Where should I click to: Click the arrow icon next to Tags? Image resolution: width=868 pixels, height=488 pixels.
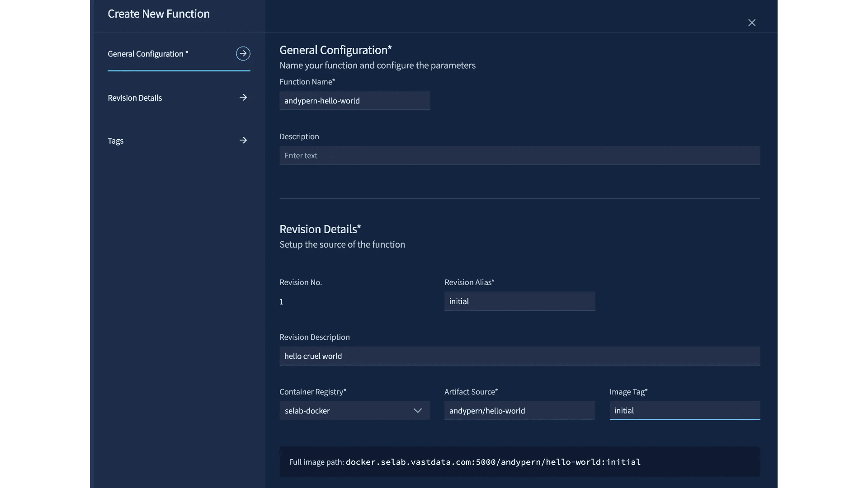click(243, 140)
